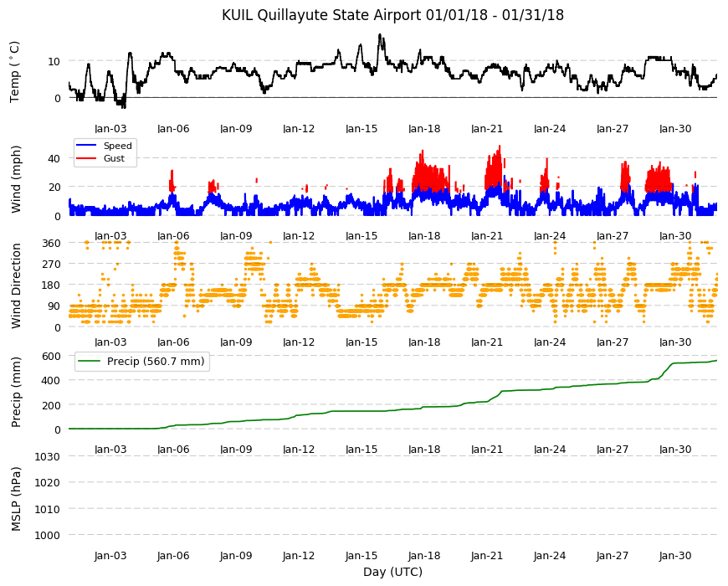Click Jan-21 tick under MSLP chart
Image resolution: width=728 pixels, height=586 pixels.
point(486,555)
